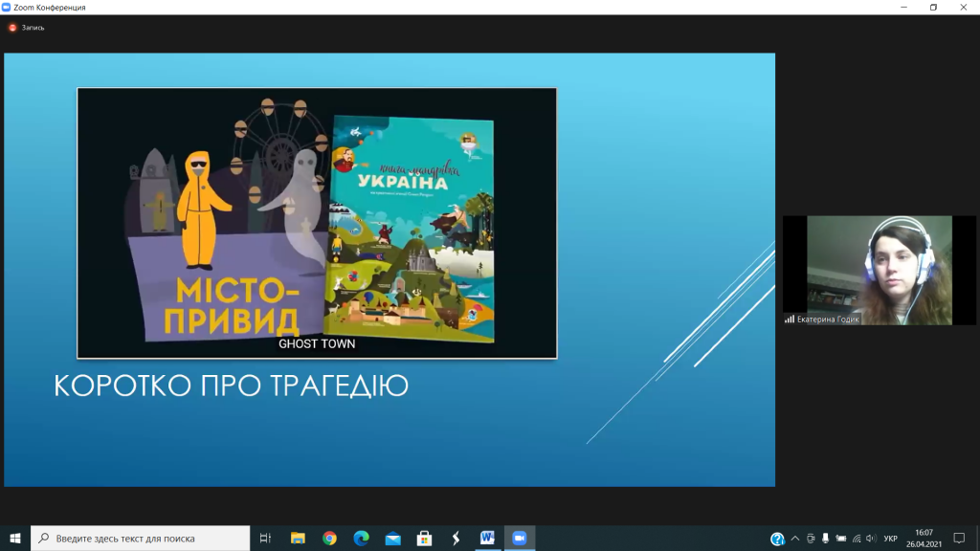Image resolution: width=980 pixels, height=551 pixels.
Task: Click the microphone tray icon
Action: click(826, 539)
